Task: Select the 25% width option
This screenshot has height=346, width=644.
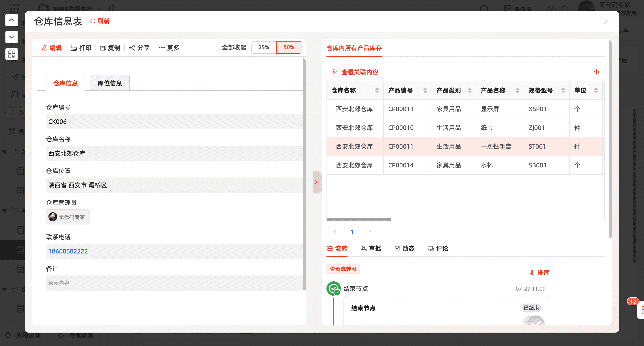Action: point(263,47)
